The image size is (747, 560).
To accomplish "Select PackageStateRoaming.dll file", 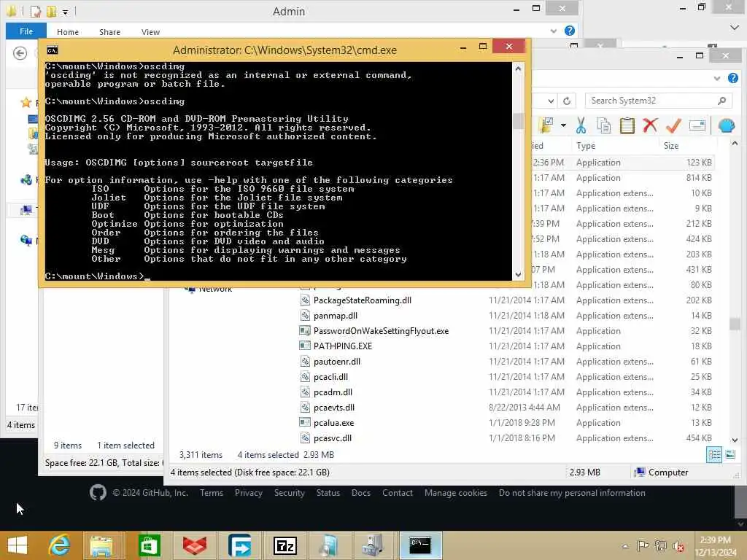I will click(362, 300).
